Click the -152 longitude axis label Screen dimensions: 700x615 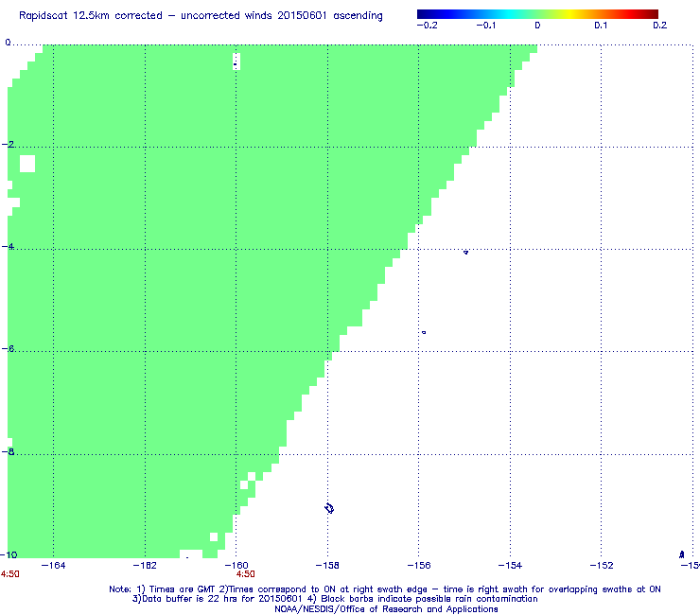(x=602, y=566)
